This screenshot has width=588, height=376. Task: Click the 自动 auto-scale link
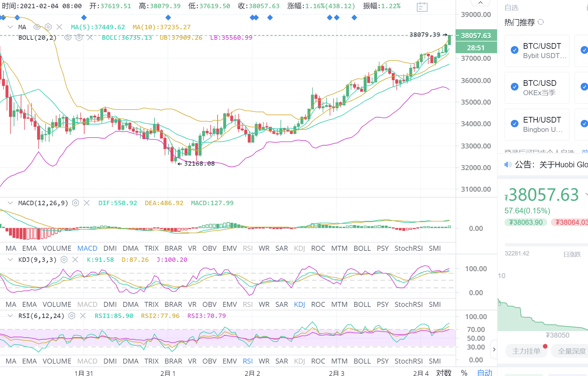coord(485,372)
